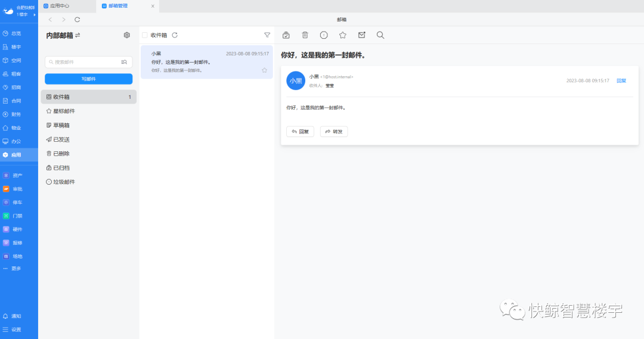Image resolution: width=644 pixels, height=339 pixels.
Task: Star the open email from the toolbar
Action: coord(342,35)
